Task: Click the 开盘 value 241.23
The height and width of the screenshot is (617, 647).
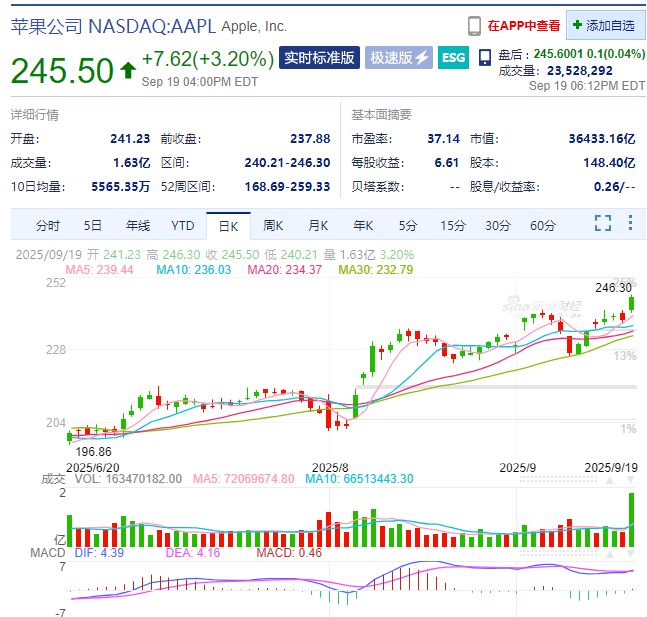Action: click(x=130, y=139)
